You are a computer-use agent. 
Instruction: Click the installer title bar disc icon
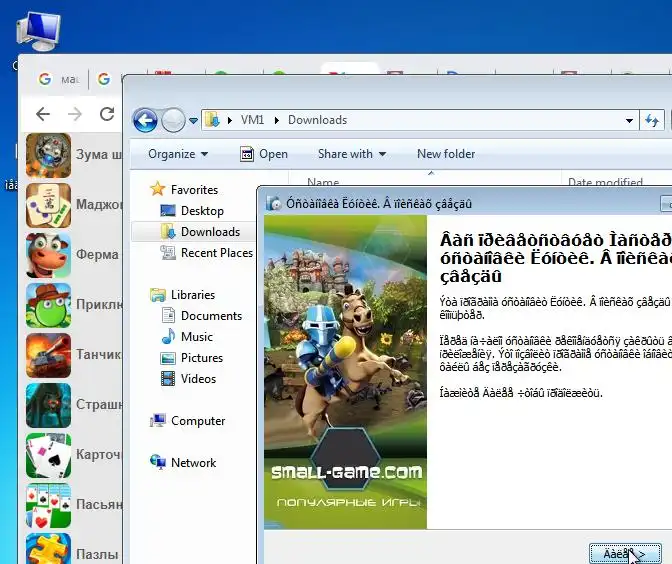click(273, 203)
